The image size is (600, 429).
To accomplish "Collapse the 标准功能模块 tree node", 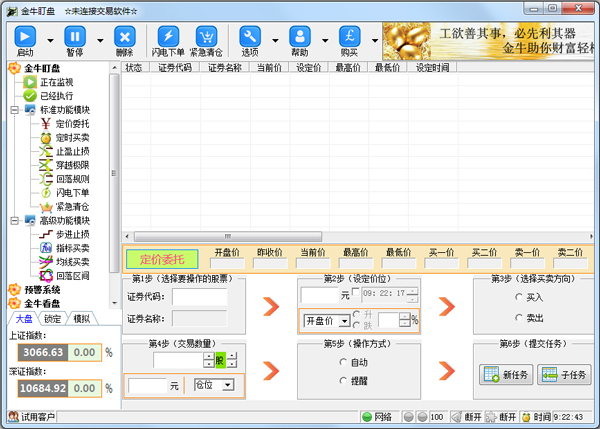I will pos(15,109).
